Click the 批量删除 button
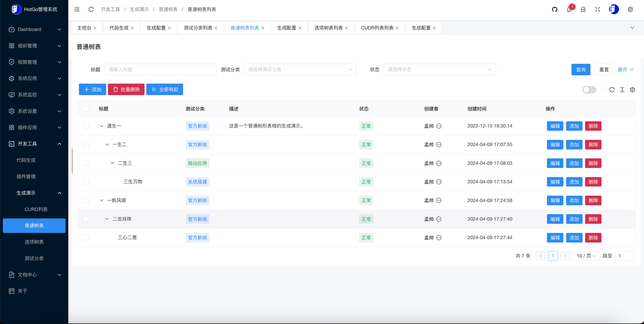This screenshot has height=324, width=644. (x=126, y=90)
